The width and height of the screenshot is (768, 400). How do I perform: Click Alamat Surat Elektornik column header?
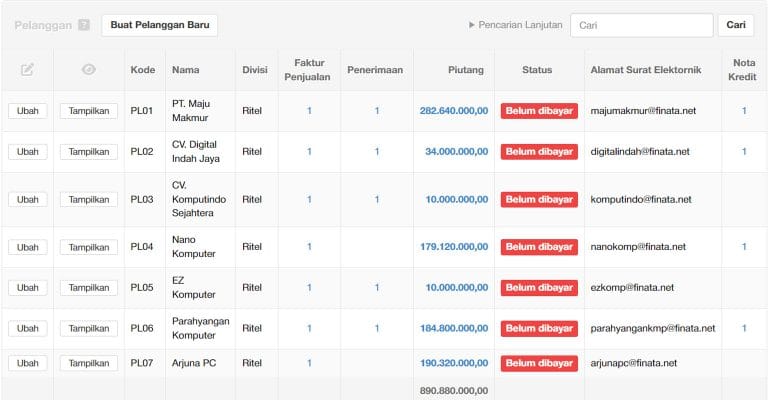[x=646, y=70]
